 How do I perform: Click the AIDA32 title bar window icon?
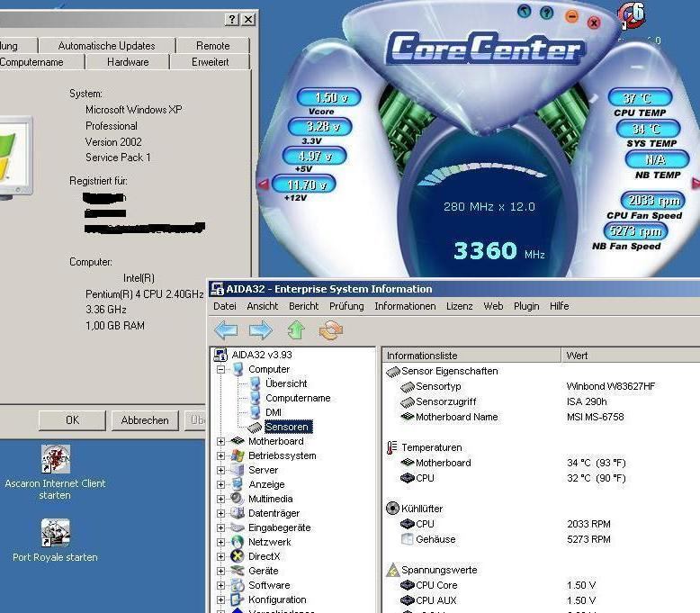point(217,289)
